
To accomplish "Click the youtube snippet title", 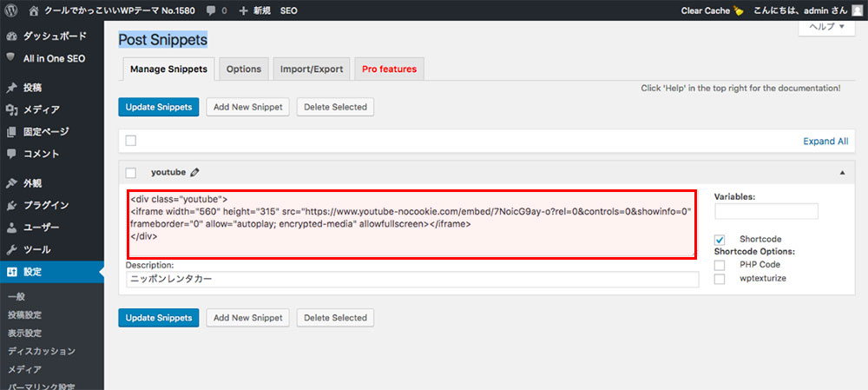I will tap(168, 172).
